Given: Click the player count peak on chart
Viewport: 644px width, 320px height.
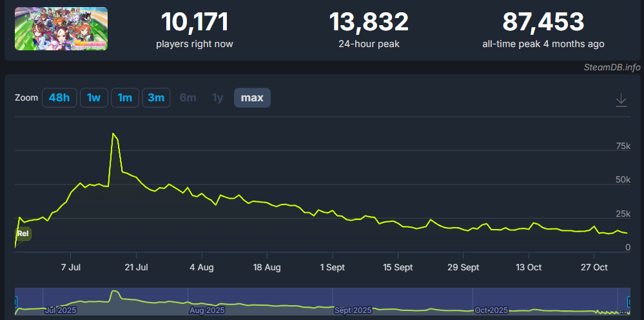Looking at the screenshot, I should (x=113, y=134).
